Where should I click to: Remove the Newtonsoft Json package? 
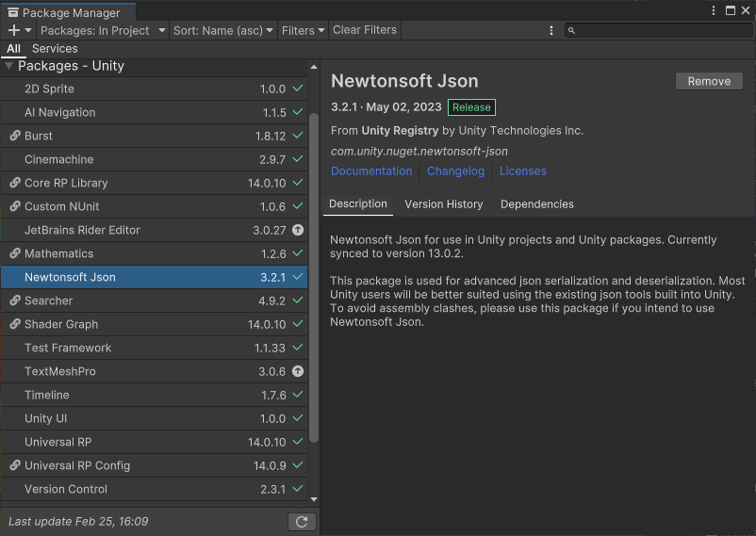pos(709,81)
